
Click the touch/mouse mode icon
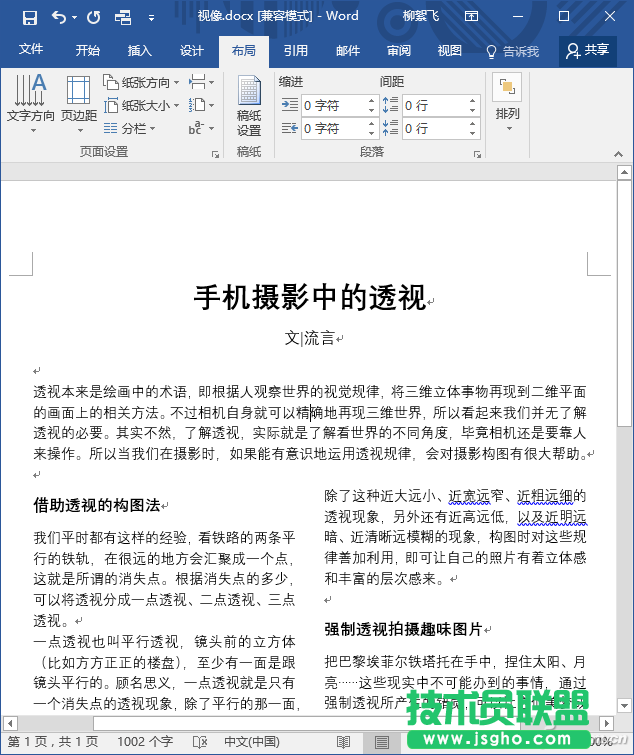[123, 18]
